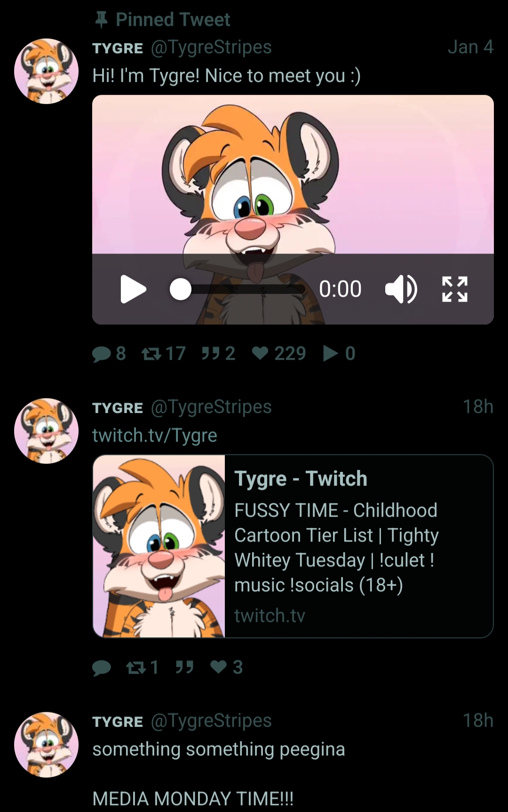Like the twitch.tv/Tygre tweet
The width and height of the screenshot is (508, 812).
[219, 667]
